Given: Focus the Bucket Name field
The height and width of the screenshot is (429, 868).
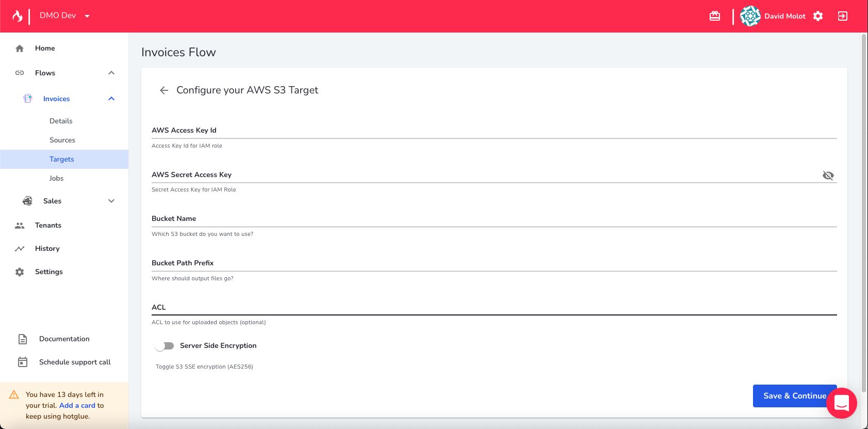Looking at the screenshot, I should point(494,218).
